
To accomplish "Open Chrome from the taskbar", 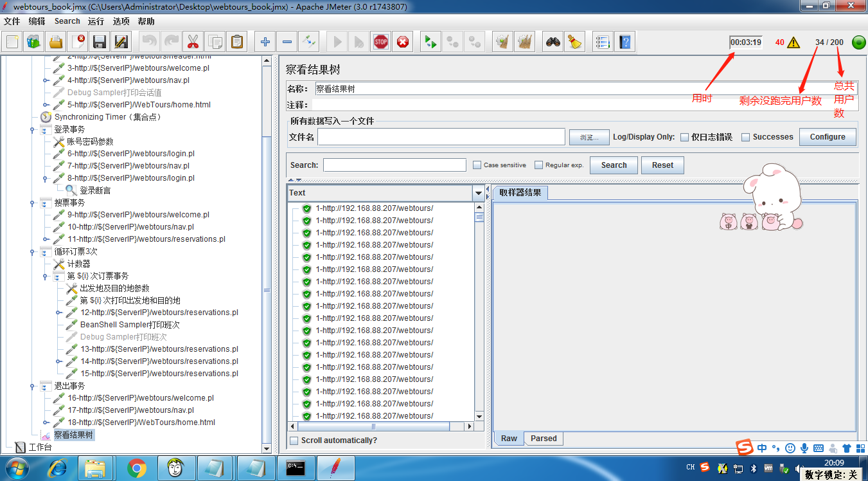I will click(136, 469).
